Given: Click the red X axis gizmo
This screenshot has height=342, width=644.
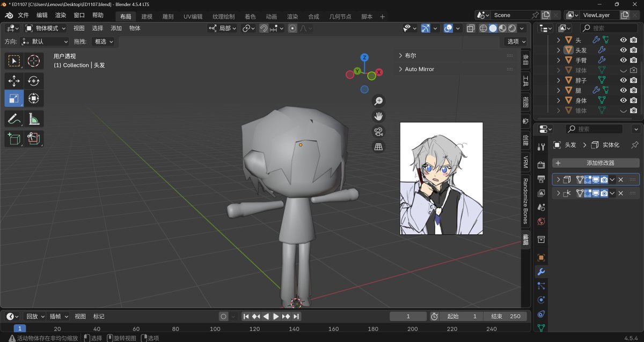Looking at the screenshot, I should 379,72.
